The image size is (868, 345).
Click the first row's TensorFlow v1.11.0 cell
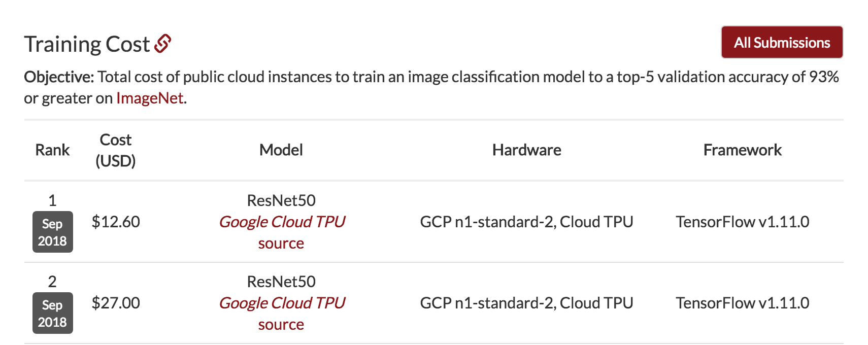tap(743, 222)
